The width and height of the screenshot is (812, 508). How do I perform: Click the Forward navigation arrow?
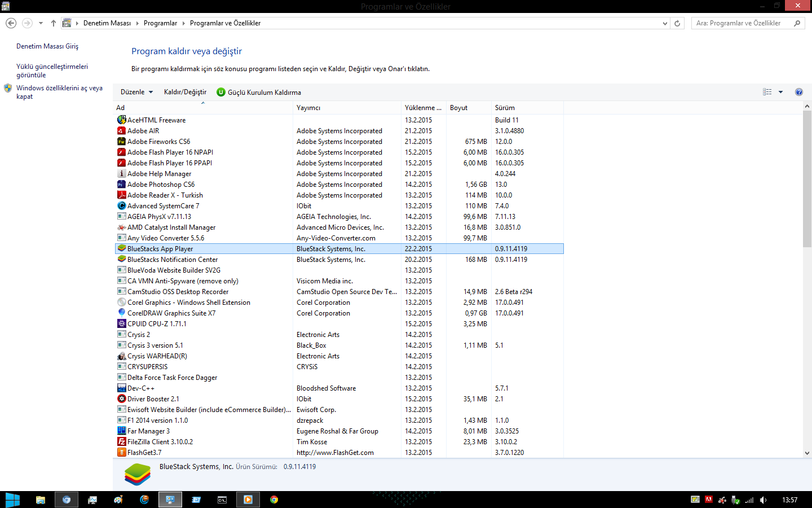tap(27, 23)
